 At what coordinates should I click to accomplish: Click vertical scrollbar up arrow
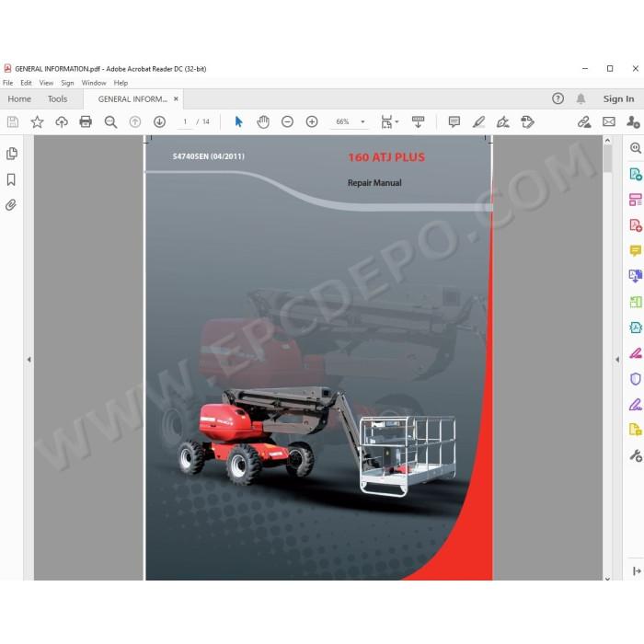pyautogui.click(x=607, y=141)
